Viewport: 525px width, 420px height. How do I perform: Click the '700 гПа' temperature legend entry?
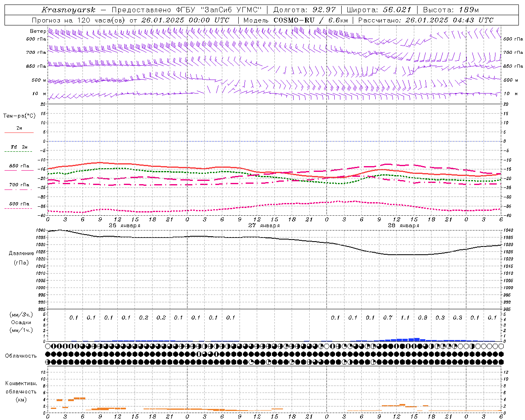pyautogui.click(x=19, y=185)
